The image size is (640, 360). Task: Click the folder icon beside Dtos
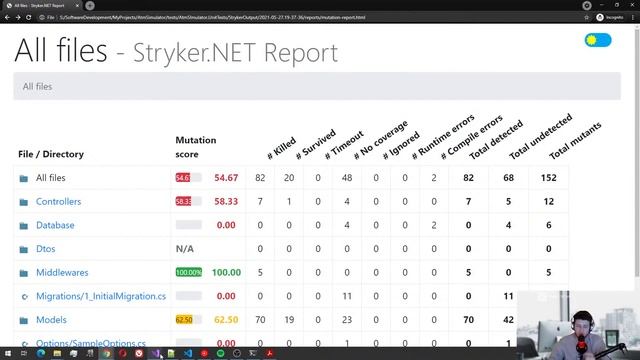pyautogui.click(x=24, y=249)
